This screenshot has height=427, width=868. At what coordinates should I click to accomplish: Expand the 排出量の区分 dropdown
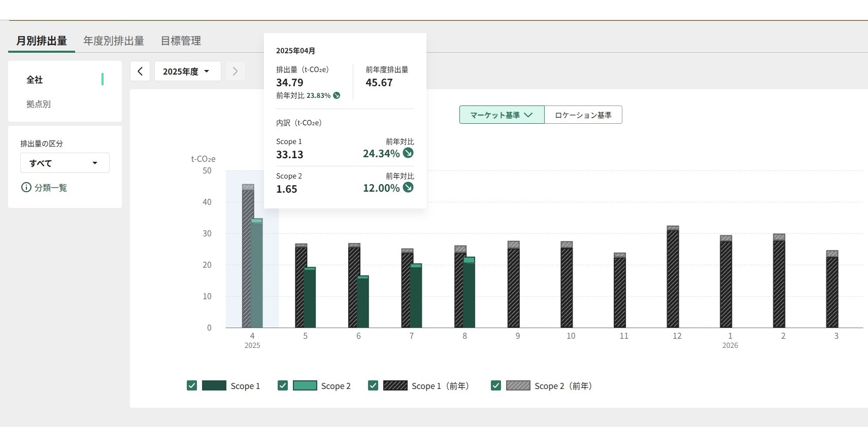click(65, 163)
